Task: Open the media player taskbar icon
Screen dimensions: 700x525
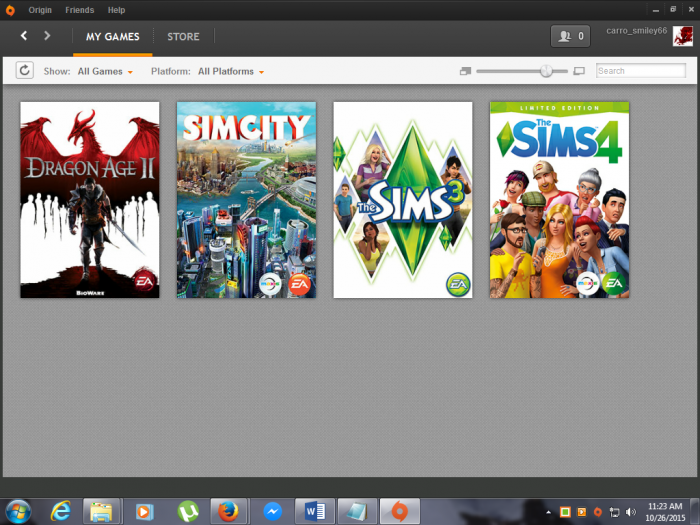Action: click(x=144, y=512)
